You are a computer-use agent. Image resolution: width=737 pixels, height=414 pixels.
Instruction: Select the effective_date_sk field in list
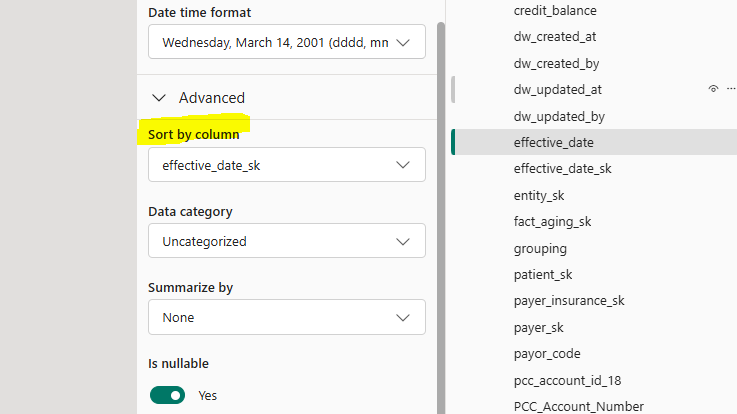point(562,169)
